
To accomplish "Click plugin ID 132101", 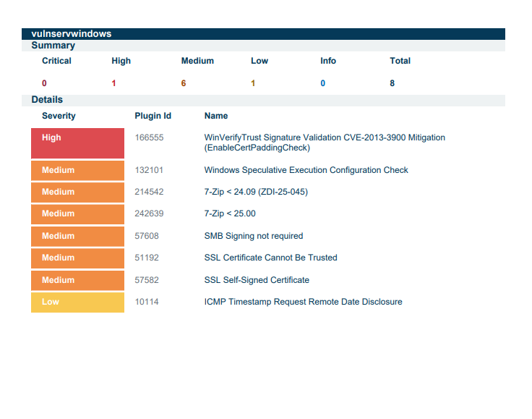I will click(x=149, y=170).
